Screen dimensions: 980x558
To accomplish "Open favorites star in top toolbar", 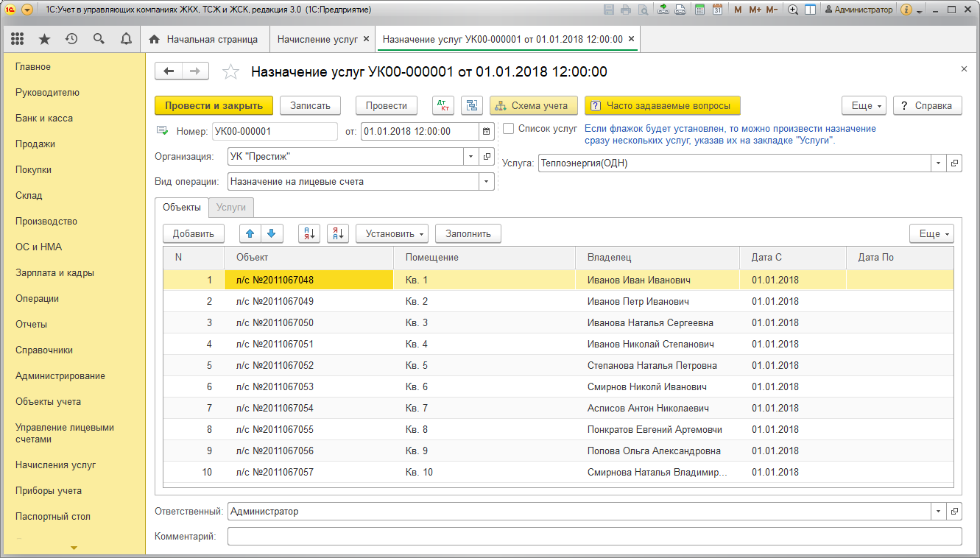I will [44, 39].
